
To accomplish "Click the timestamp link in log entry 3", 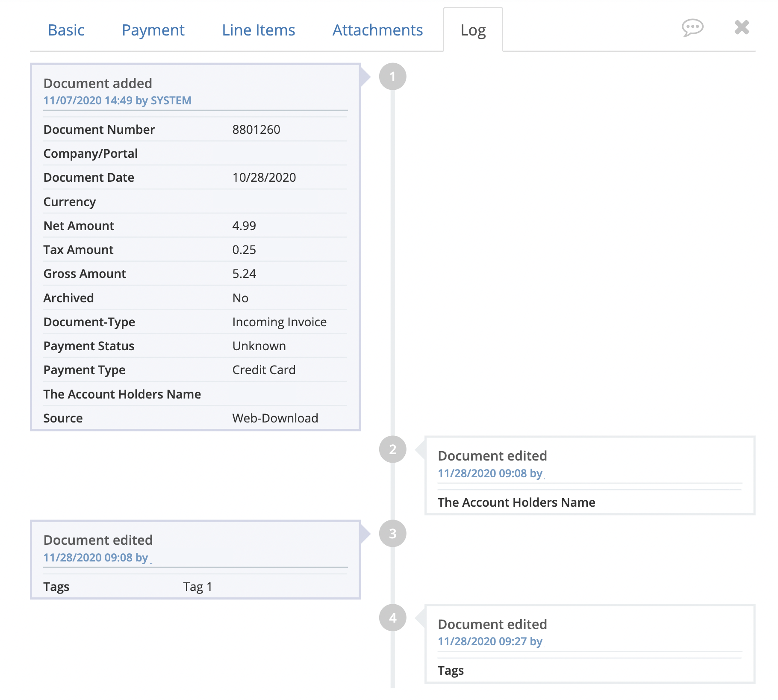I will tap(96, 558).
